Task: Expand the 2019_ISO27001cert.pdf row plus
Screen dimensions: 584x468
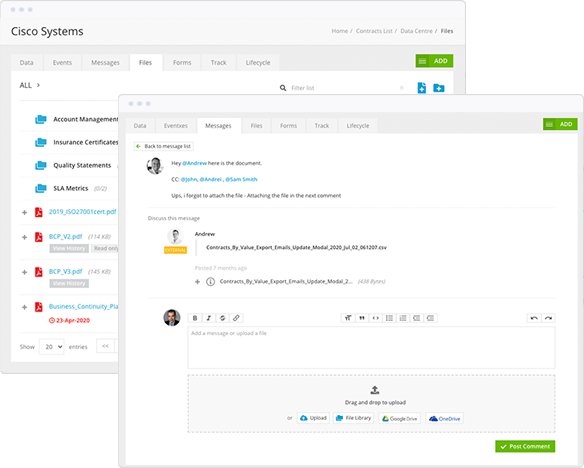Action: (x=25, y=212)
